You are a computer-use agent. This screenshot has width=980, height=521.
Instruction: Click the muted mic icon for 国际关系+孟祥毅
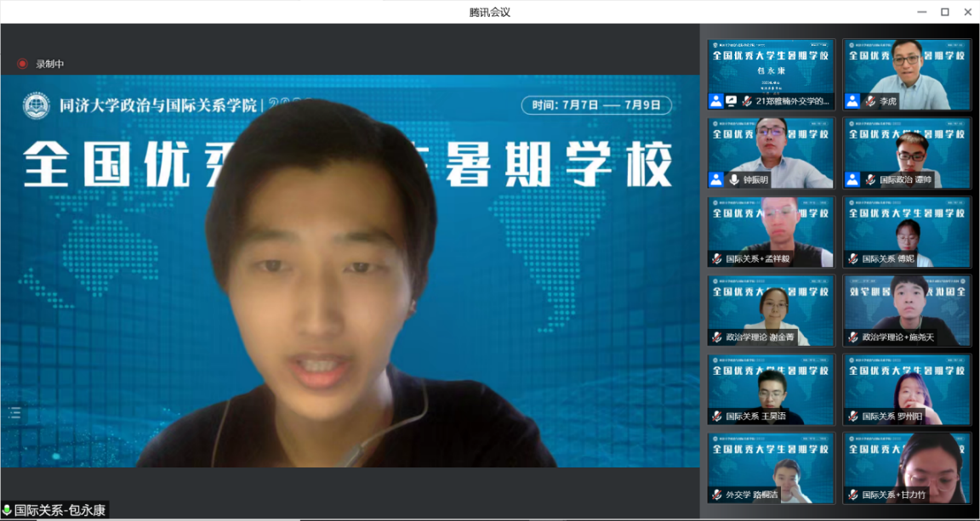[x=717, y=258]
